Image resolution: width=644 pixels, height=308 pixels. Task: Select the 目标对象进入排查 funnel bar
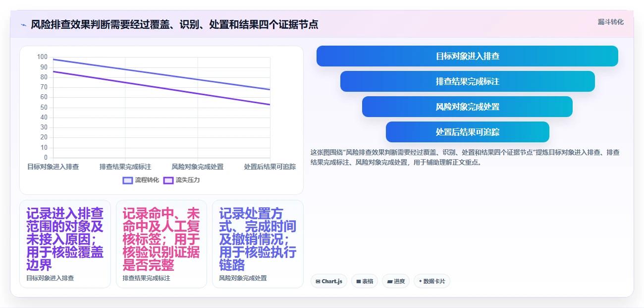coord(467,56)
